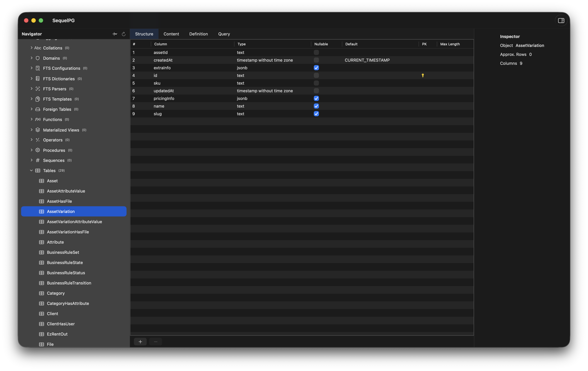Image resolution: width=588 pixels, height=371 pixels.
Task: Click the add column button below the grid
Action: point(140,341)
